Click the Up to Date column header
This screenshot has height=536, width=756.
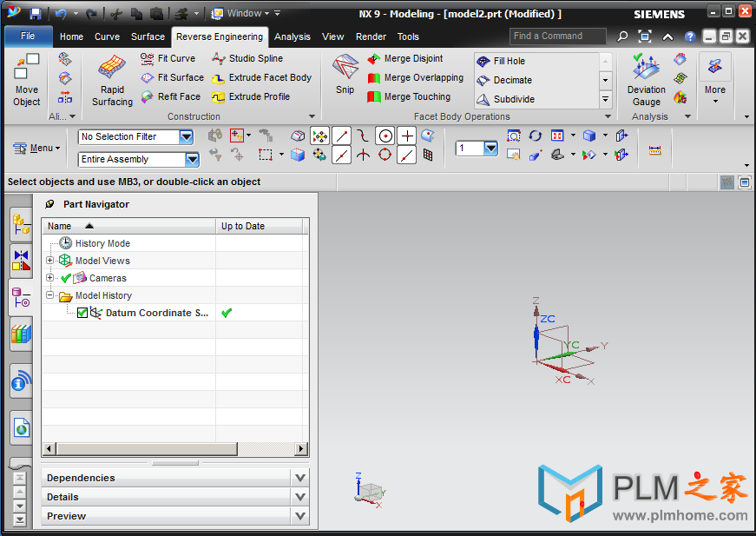260,226
